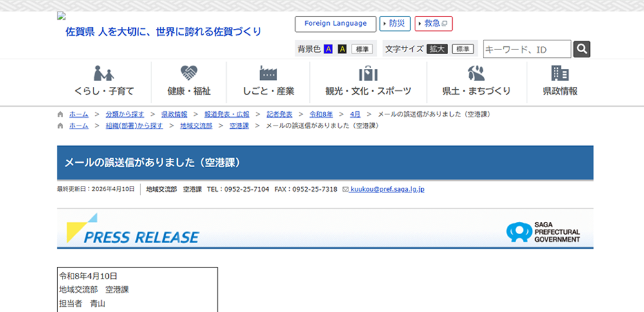Open 観光・文化・スポーツ suitcase icon menu

(x=368, y=81)
